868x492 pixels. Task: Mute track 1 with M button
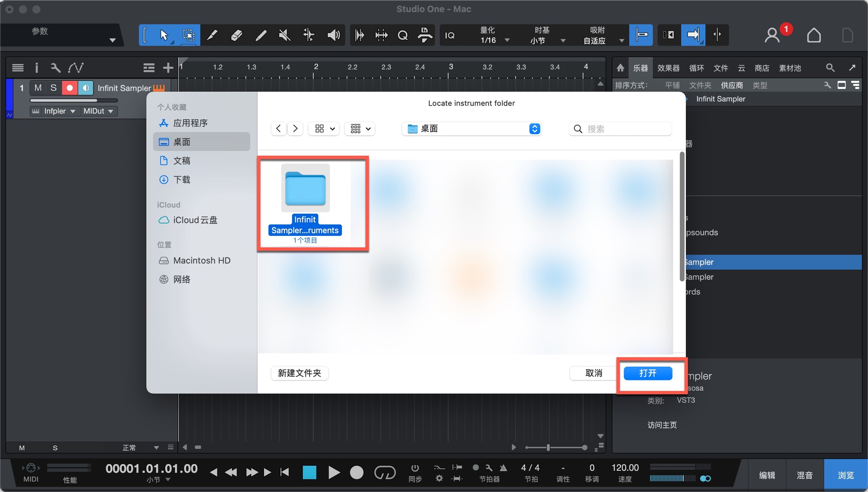pos(38,88)
